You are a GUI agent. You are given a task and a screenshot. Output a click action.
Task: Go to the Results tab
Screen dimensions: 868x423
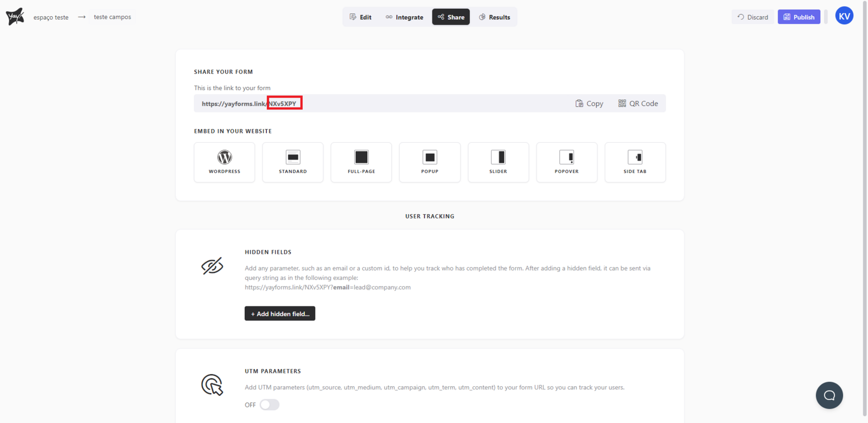(494, 17)
